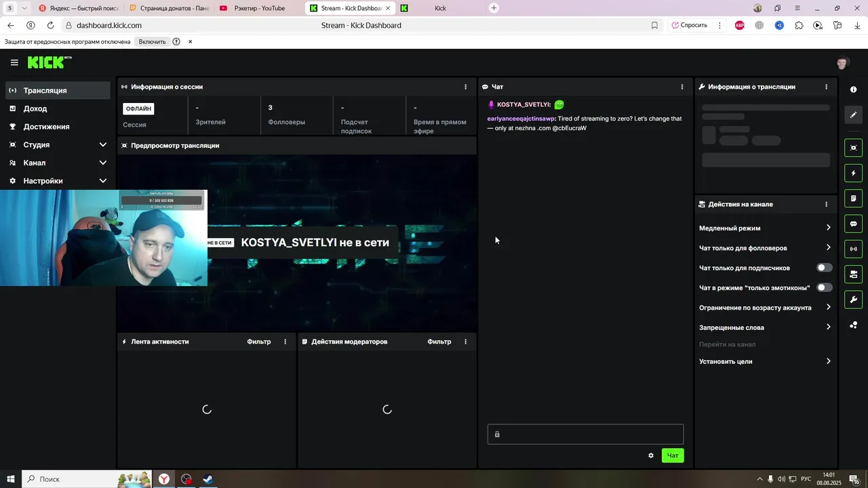This screenshot has height=488, width=868.
Task: Go back in browser history
Action: [10, 25]
